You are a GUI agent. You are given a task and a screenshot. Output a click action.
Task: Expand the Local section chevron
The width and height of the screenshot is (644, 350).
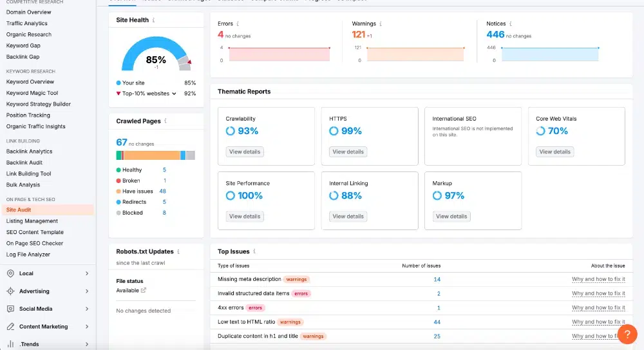pyautogui.click(x=87, y=273)
